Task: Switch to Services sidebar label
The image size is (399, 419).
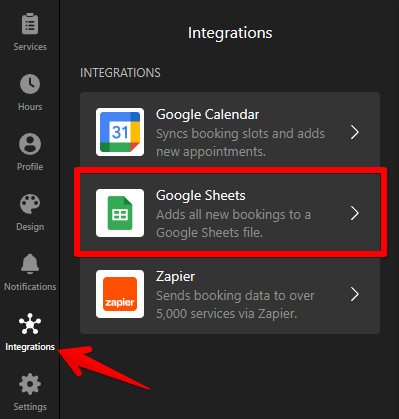Action: click(x=30, y=47)
